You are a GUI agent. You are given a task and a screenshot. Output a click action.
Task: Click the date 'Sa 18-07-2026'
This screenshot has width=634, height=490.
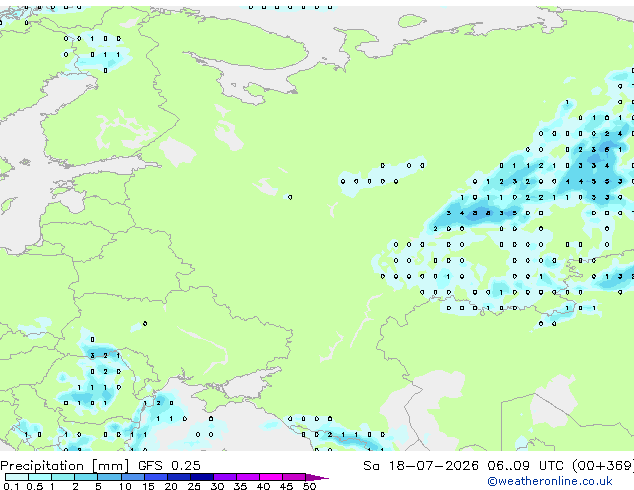[x=421, y=465]
